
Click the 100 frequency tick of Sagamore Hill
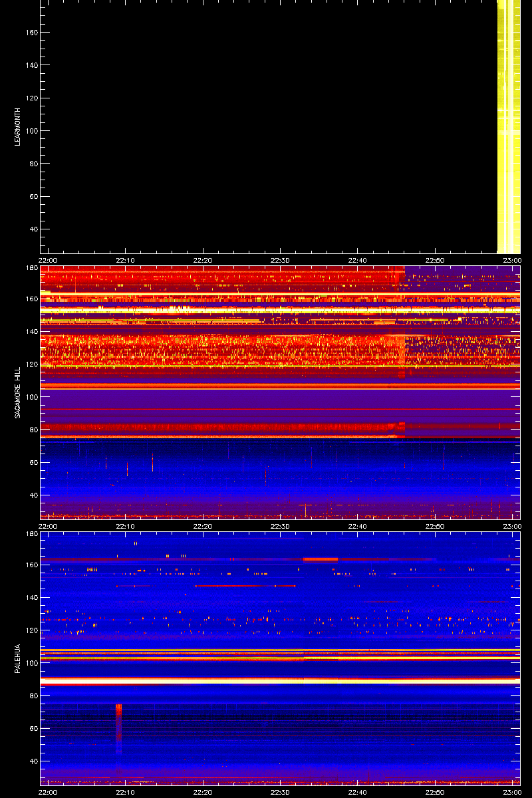(32, 397)
